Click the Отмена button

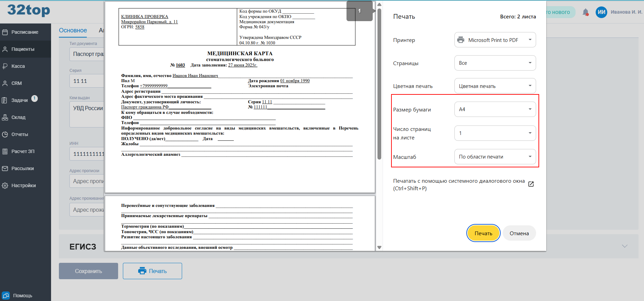[519, 233]
